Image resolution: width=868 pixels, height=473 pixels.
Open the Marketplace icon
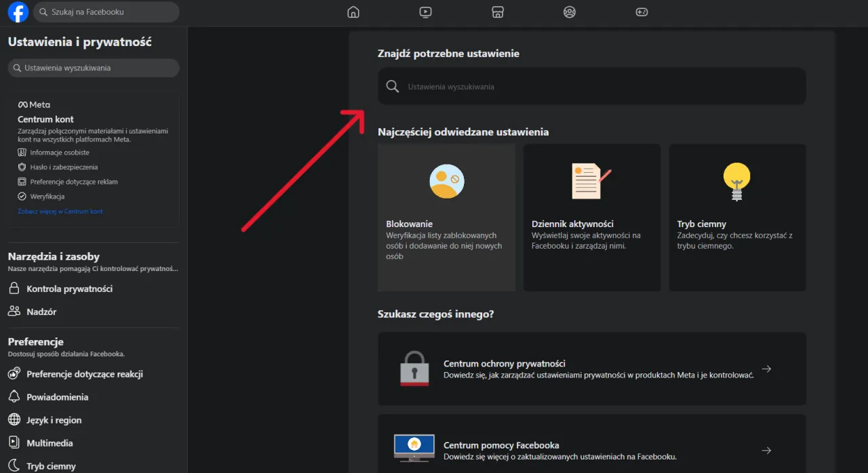coord(497,12)
